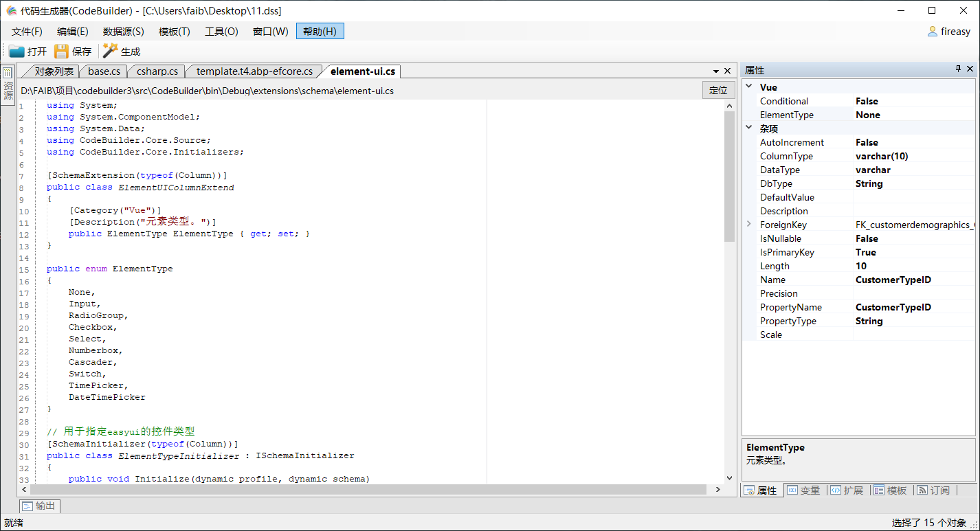Switch to the 对象列表 tab
Image resolution: width=980 pixels, height=531 pixels.
(54, 71)
